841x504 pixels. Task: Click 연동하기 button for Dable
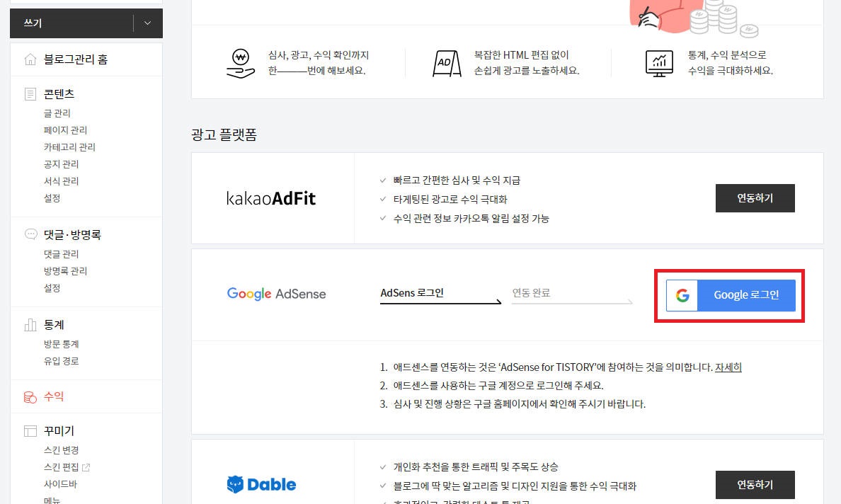tap(755, 485)
